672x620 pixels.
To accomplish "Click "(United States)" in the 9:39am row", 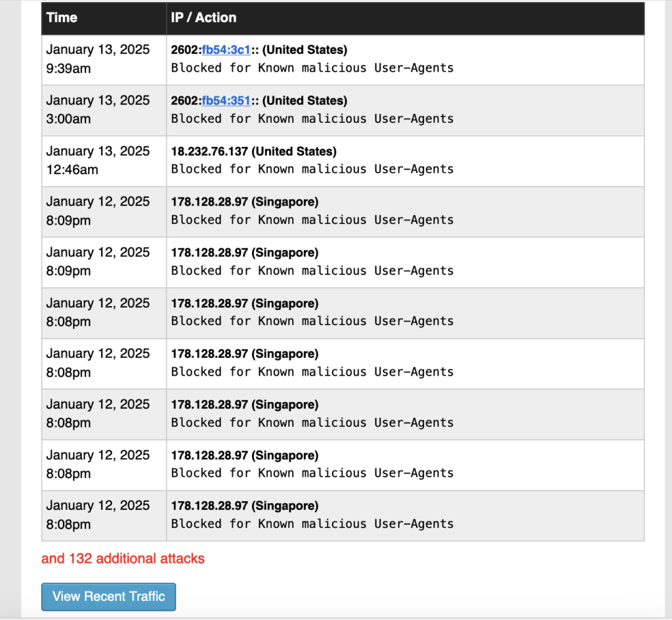I will [x=304, y=50].
